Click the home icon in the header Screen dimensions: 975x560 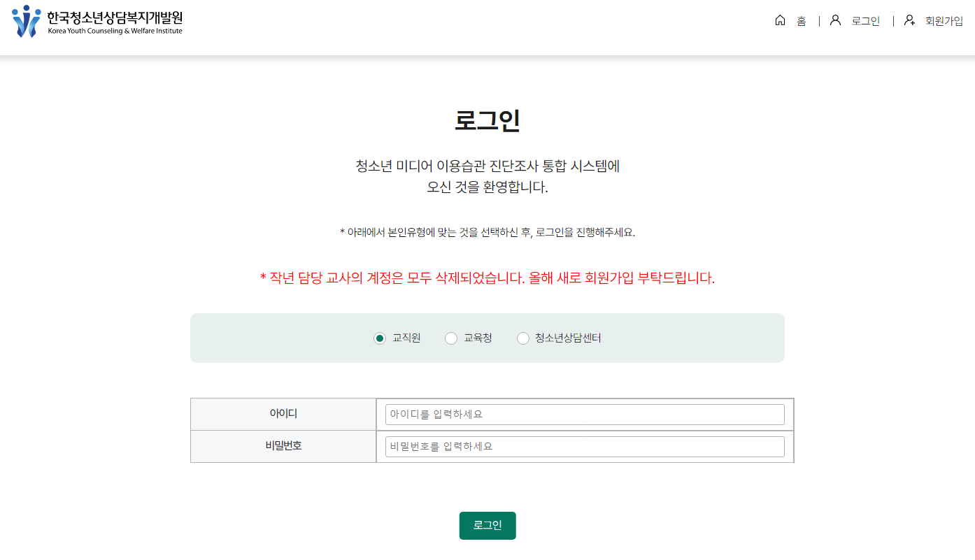pyautogui.click(x=780, y=20)
